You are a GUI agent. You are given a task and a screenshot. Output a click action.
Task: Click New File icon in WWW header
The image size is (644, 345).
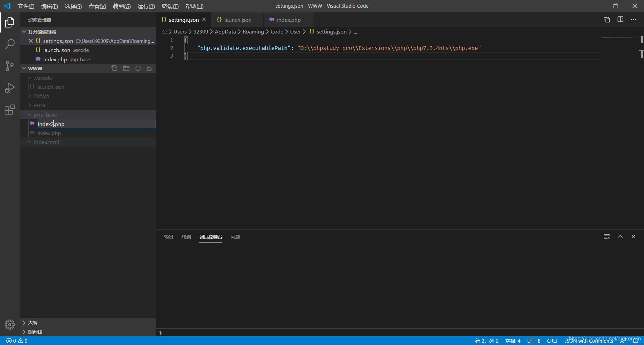[114, 68]
